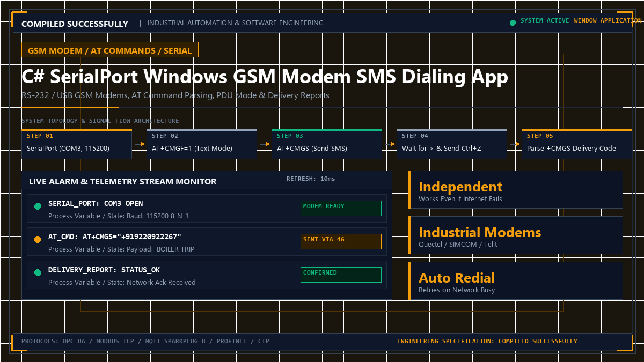This screenshot has width=644, height=362.
Task: Open Step 01 SerialPort (COM3, 115200) card
Action: [77, 144]
